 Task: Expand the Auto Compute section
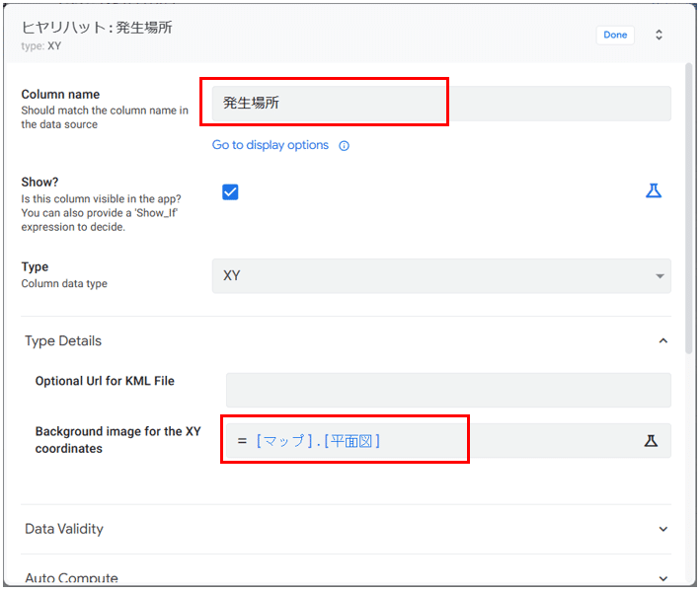point(662,578)
